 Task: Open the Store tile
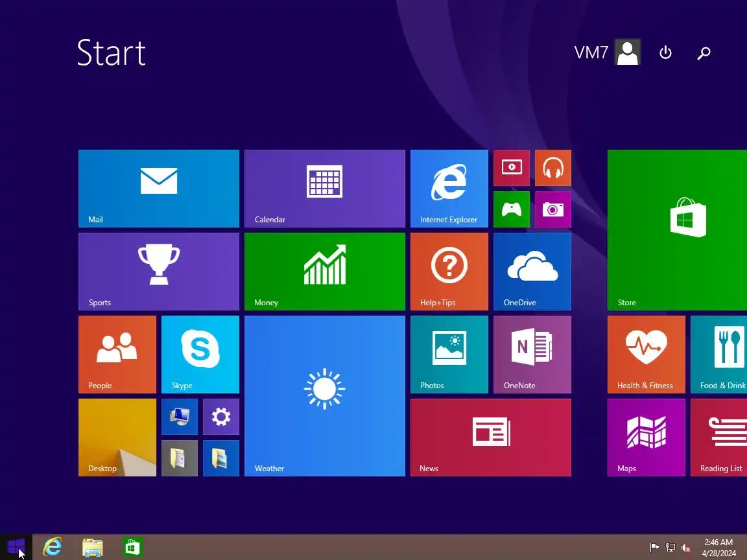677,230
